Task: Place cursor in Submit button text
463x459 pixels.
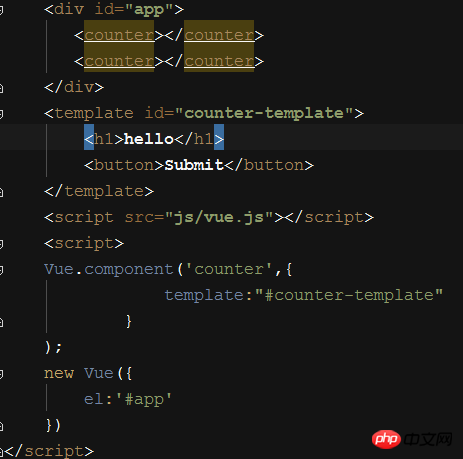Action: (x=194, y=165)
